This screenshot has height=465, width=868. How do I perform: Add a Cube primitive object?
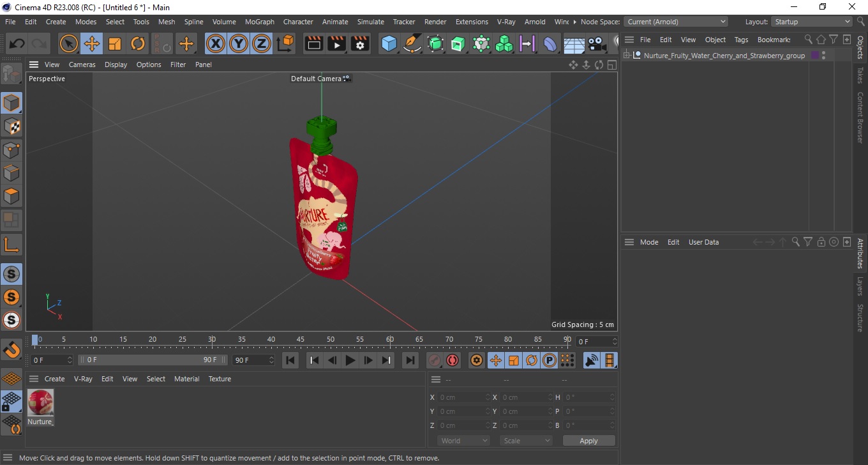tap(389, 44)
